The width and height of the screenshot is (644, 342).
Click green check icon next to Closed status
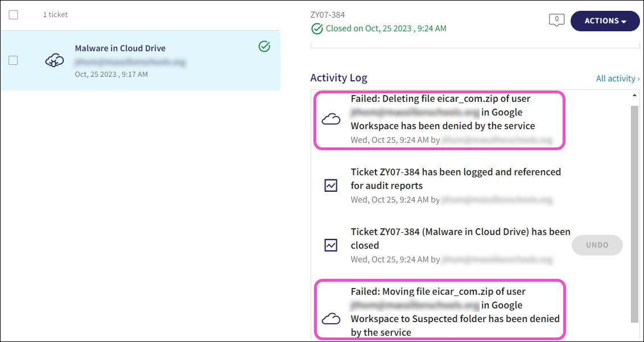pos(317,28)
